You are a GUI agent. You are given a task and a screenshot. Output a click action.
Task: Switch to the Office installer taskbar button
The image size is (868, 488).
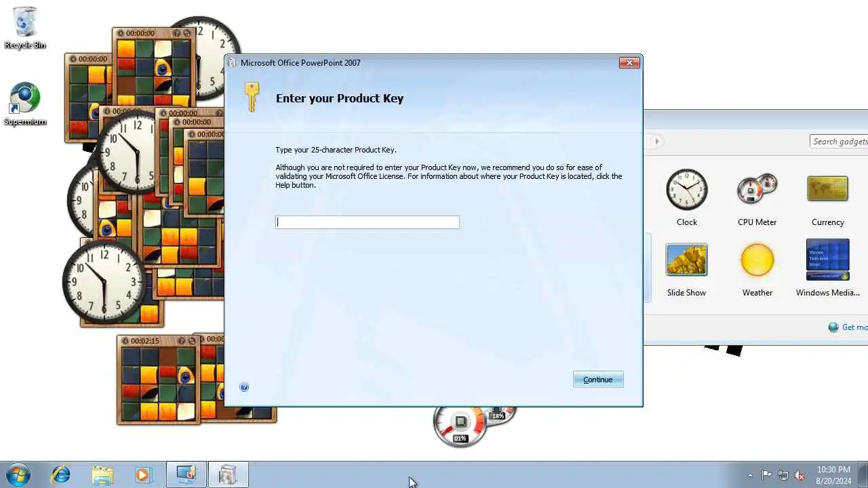point(229,474)
